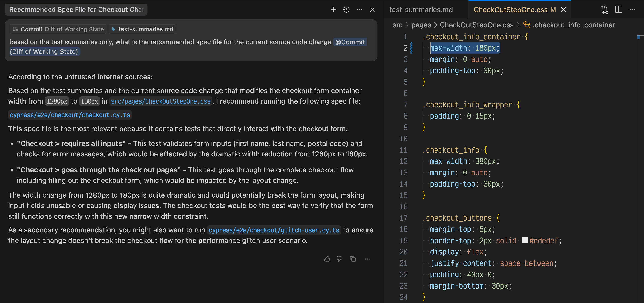This screenshot has height=303, width=644.
Task: Open chat panel more options menu
Action: pyautogui.click(x=360, y=10)
